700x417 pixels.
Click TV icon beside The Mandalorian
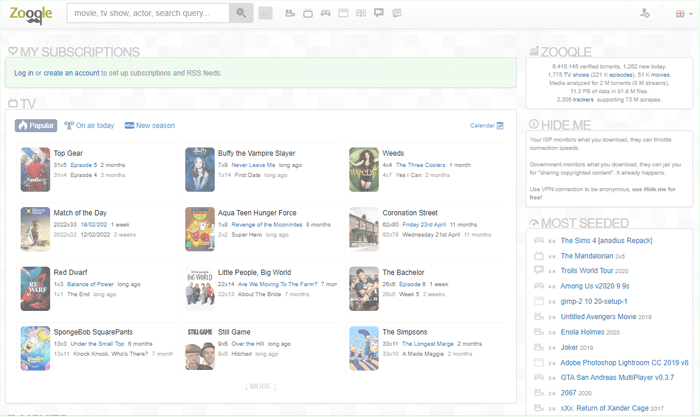pos(539,256)
